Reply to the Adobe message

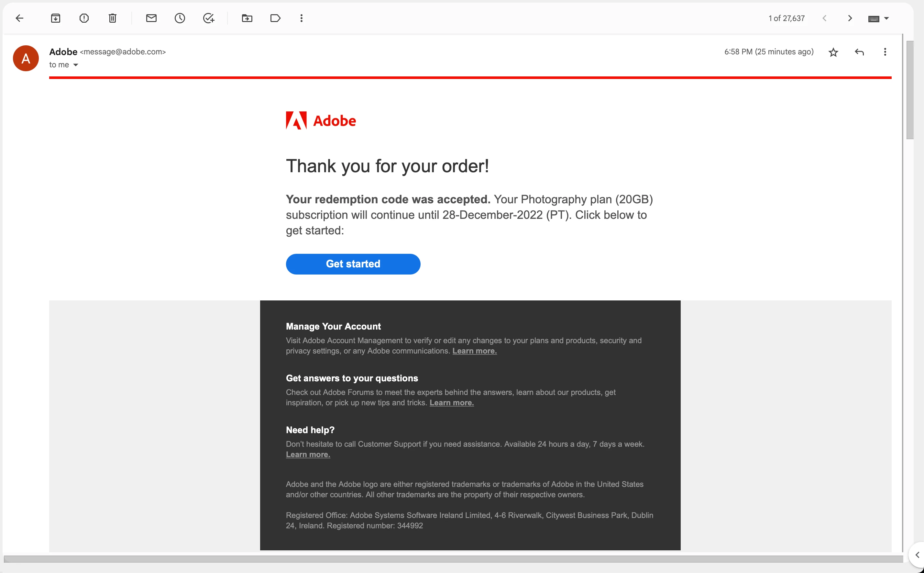point(859,52)
